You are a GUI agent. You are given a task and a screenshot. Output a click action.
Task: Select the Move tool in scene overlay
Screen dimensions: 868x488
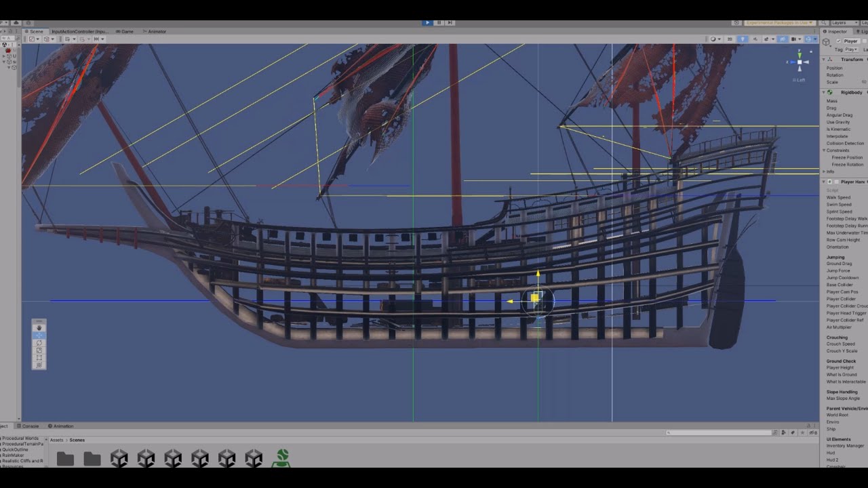[x=39, y=335]
